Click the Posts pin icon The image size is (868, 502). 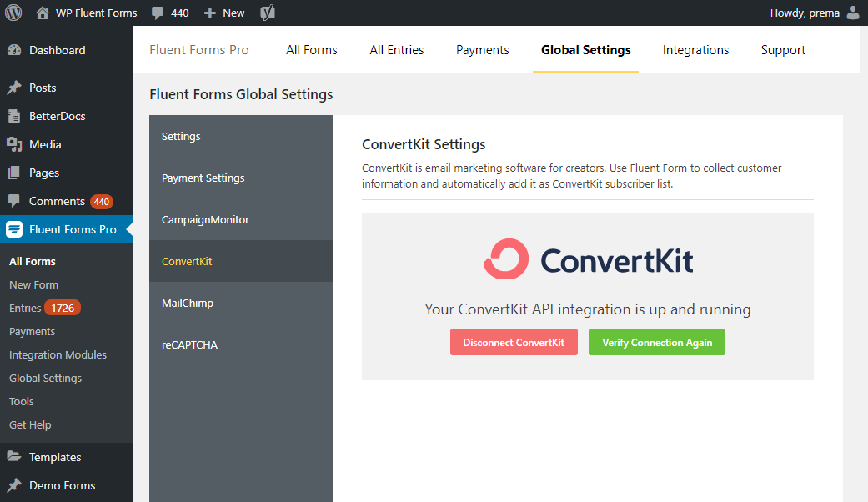pos(14,88)
